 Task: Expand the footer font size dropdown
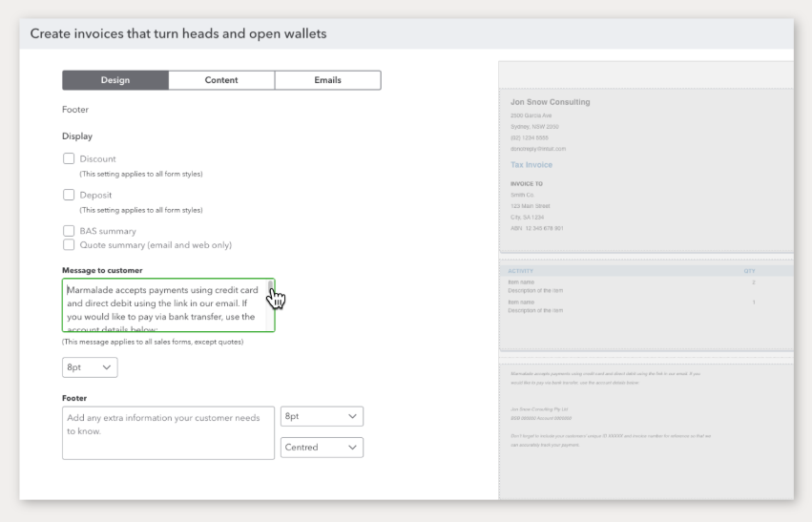322,417
